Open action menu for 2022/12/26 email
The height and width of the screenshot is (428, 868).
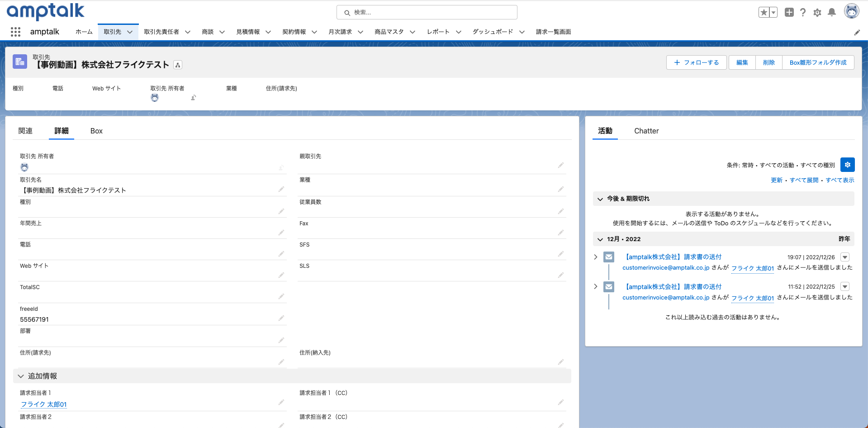pos(845,257)
